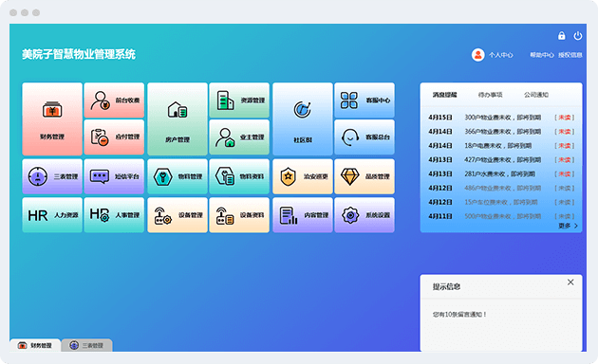Open the 物料管理 materials management tile
This screenshot has width=598, height=364.
point(178,176)
